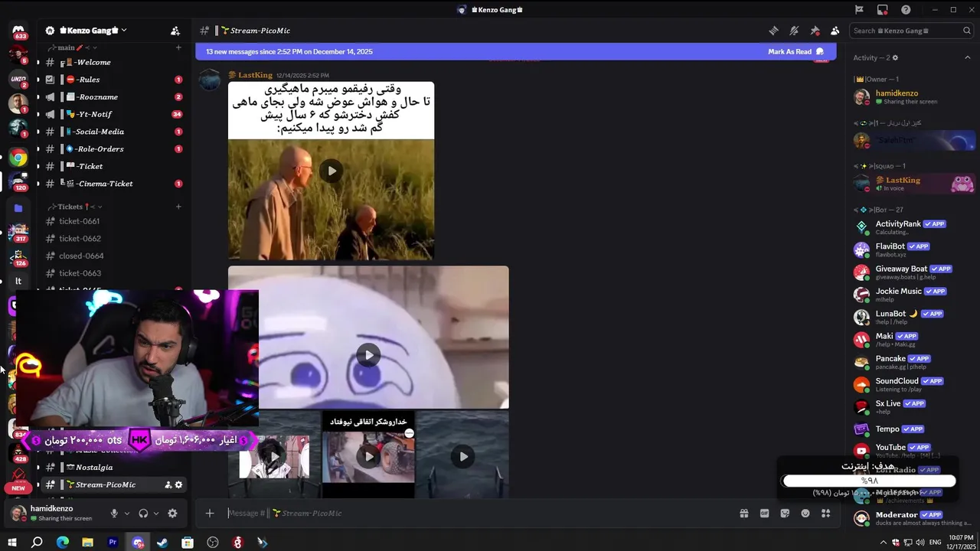
Task: Open Discord direct messages home icon
Action: point(18,31)
